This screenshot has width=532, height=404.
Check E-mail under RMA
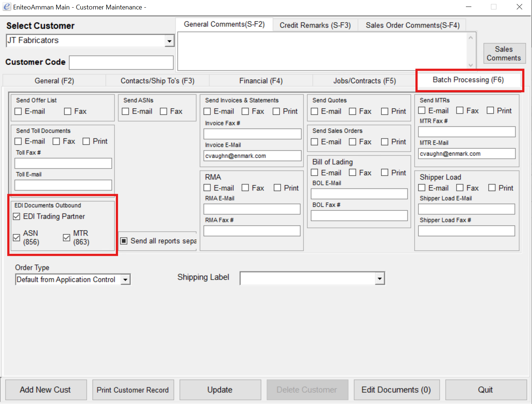tap(207, 188)
